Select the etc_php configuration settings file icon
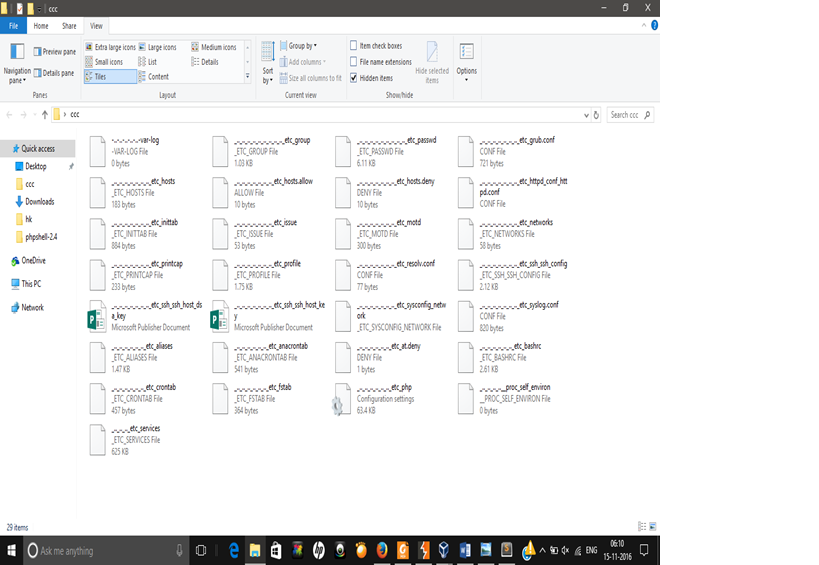The height and width of the screenshot is (565, 819). coord(343,399)
